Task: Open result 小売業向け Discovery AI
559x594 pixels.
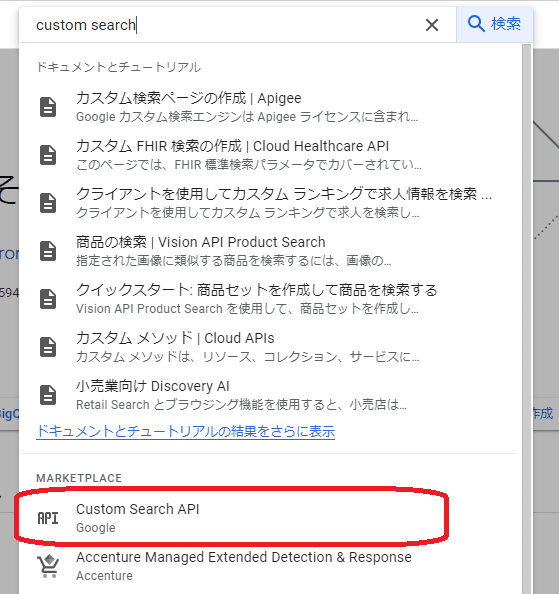Action: [x=153, y=386]
